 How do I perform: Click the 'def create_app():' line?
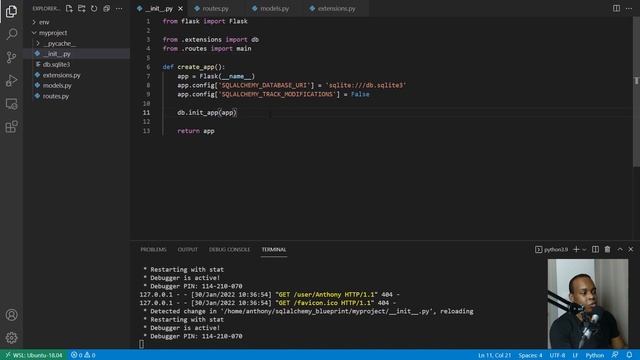point(193,67)
